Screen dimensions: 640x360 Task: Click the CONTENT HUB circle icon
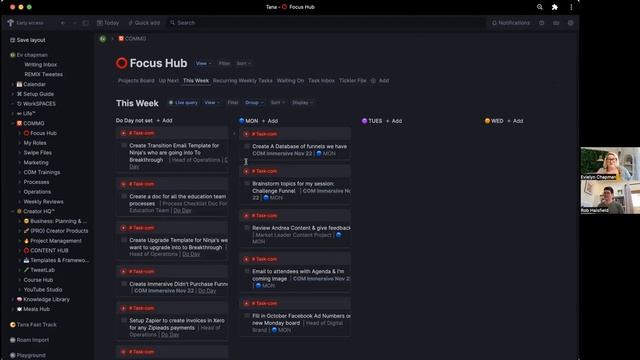tap(26, 251)
